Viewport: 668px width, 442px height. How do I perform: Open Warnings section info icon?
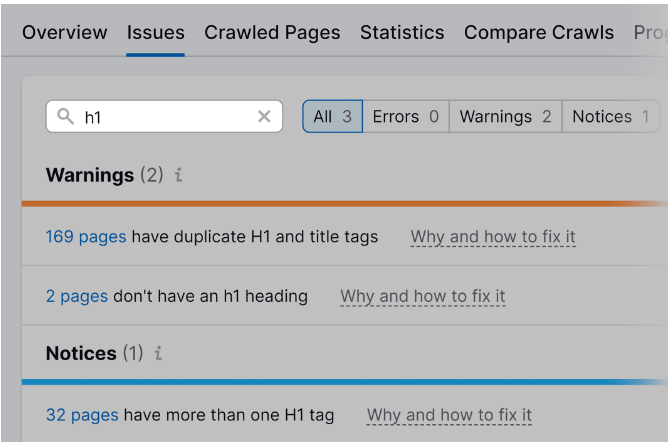click(179, 175)
